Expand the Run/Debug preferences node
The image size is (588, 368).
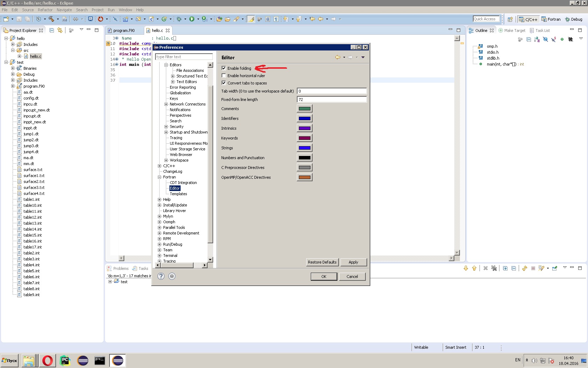[x=160, y=244]
